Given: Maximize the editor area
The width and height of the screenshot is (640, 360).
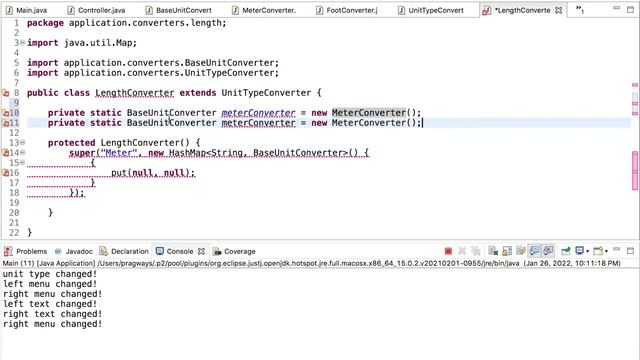Looking at the screenshot, I should 631,10.
